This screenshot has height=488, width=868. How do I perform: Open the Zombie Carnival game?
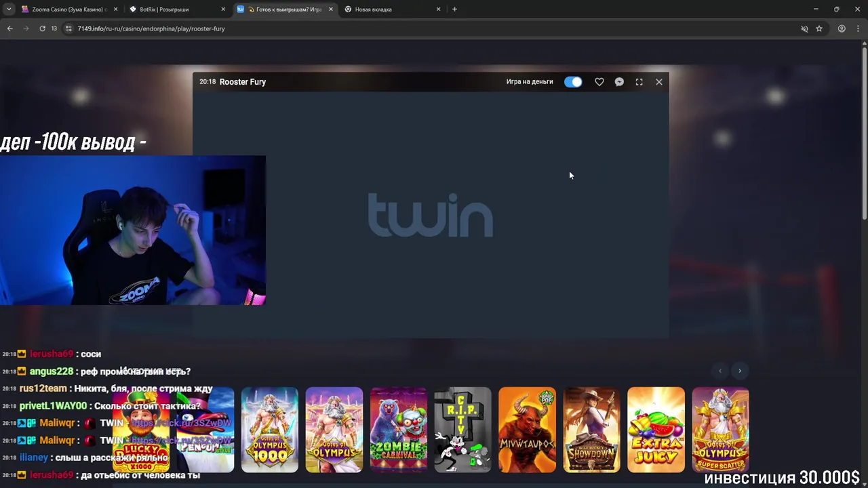point(399,430)
